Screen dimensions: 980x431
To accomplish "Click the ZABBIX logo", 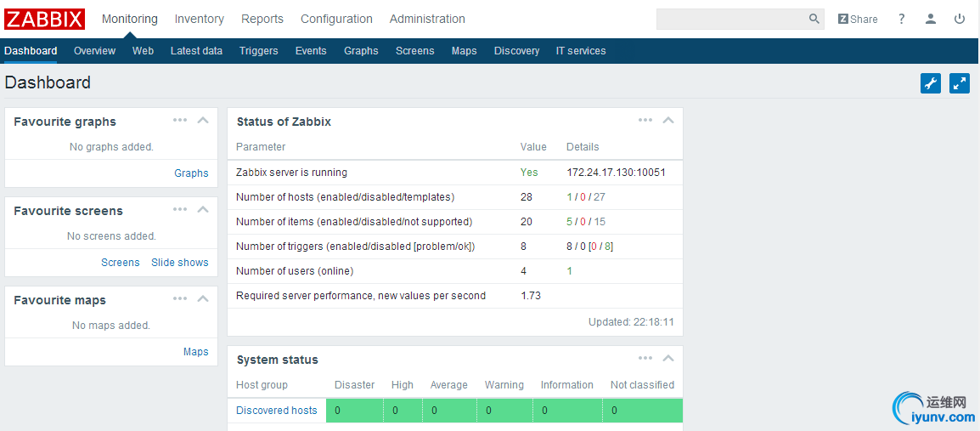I will click(x=45, y=19).
